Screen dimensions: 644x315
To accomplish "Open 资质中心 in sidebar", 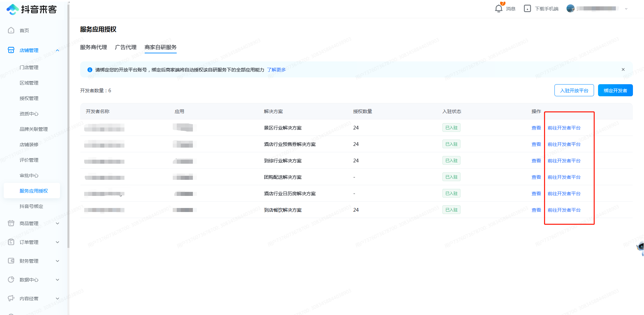I will (29, 114).
